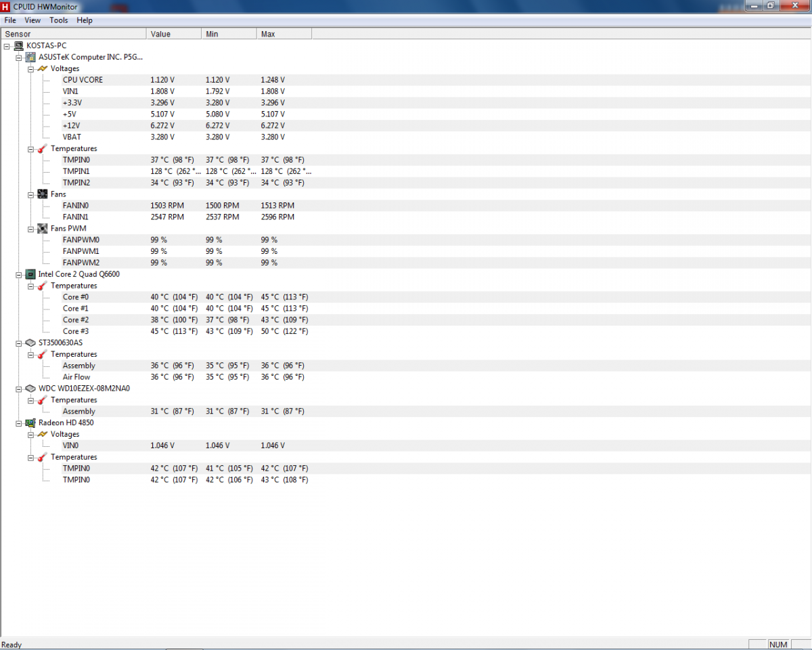
Task: Collapse the Radeon HD 4850 node
Action: pyautogui.click(x=19, y=422)
